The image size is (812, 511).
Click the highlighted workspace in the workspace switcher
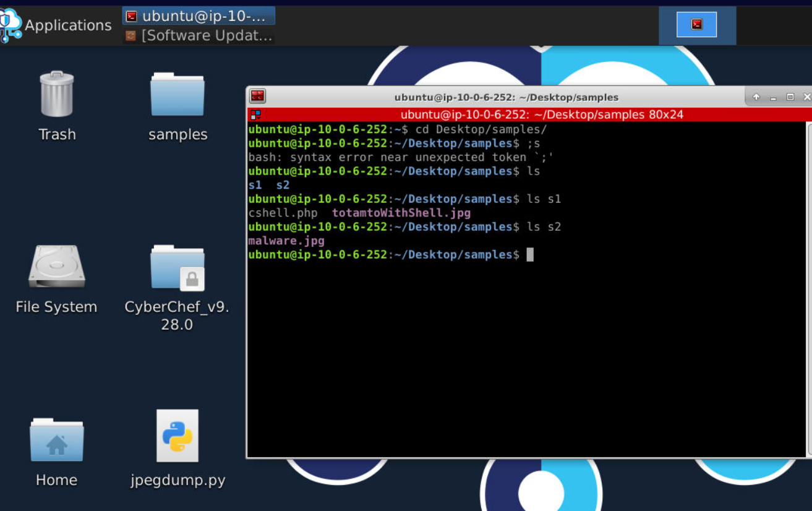[696, 25]
